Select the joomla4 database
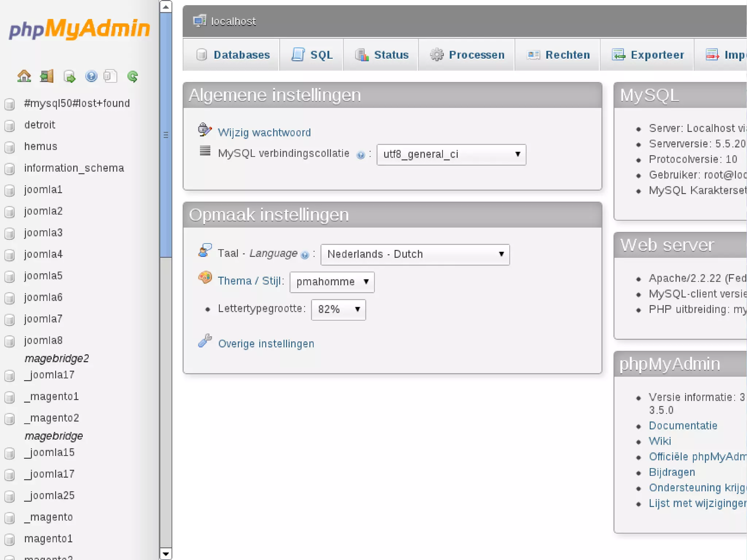This screenshot has width=747, height=560. [43, 254]
